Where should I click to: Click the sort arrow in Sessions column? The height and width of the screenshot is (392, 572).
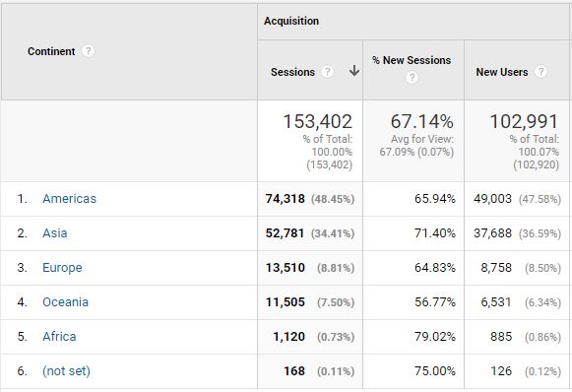coord(353,71)
